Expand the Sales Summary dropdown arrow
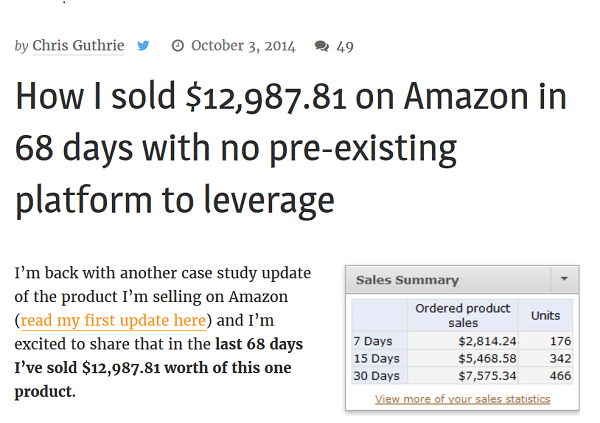Viewport: 600px width, 423px height. click(563, 279)
